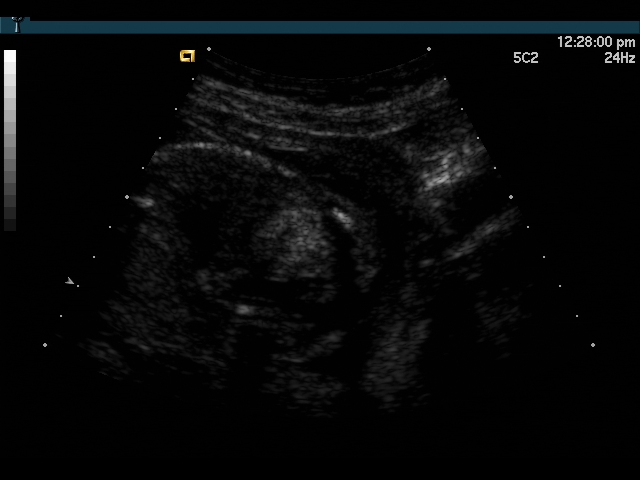Image resolution: width=640 pixels, height=480 pixels.
Task: Click the 12:28:00 pm timestamp
Action: (x=596, y=42)
